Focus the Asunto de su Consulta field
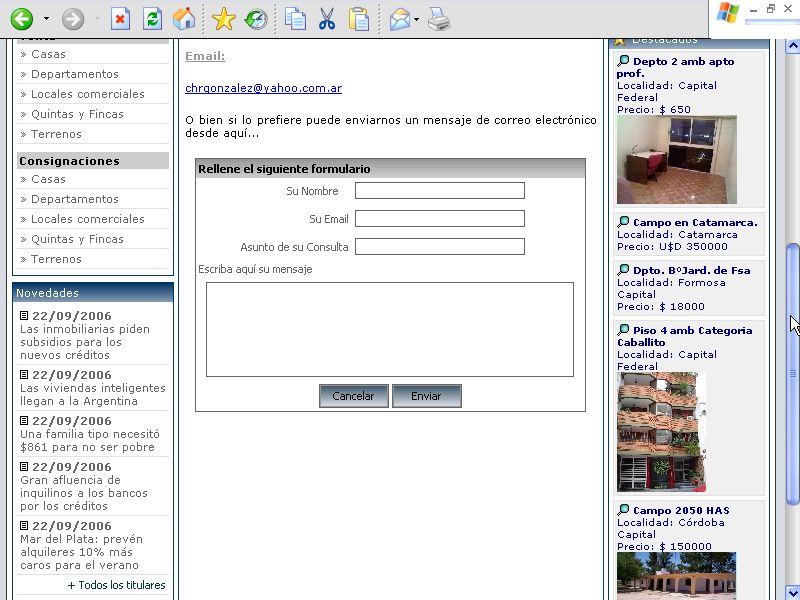 [440, 247]
